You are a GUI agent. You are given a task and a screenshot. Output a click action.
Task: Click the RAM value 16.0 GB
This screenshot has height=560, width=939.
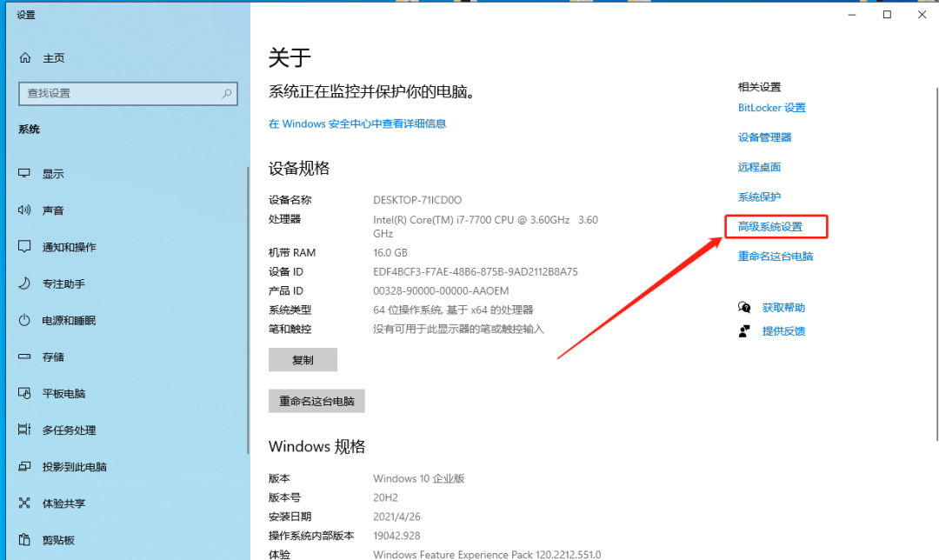point(390,253)
